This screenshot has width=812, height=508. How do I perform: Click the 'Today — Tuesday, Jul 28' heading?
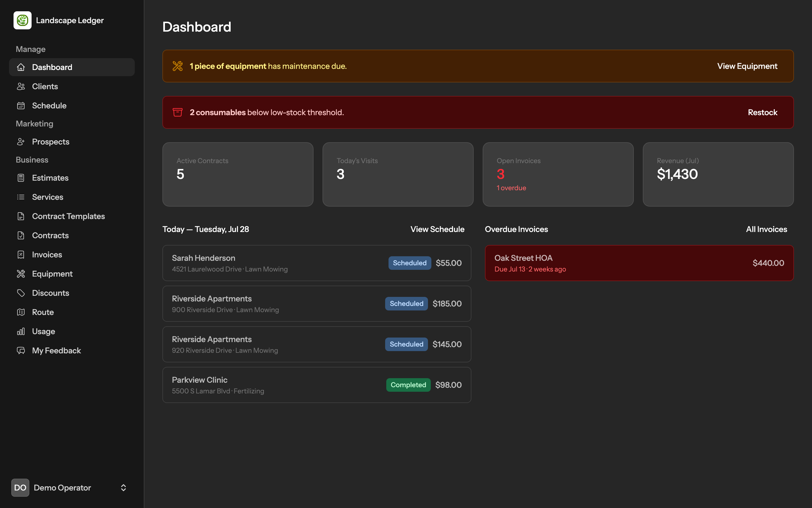click(x=206, y=229)
